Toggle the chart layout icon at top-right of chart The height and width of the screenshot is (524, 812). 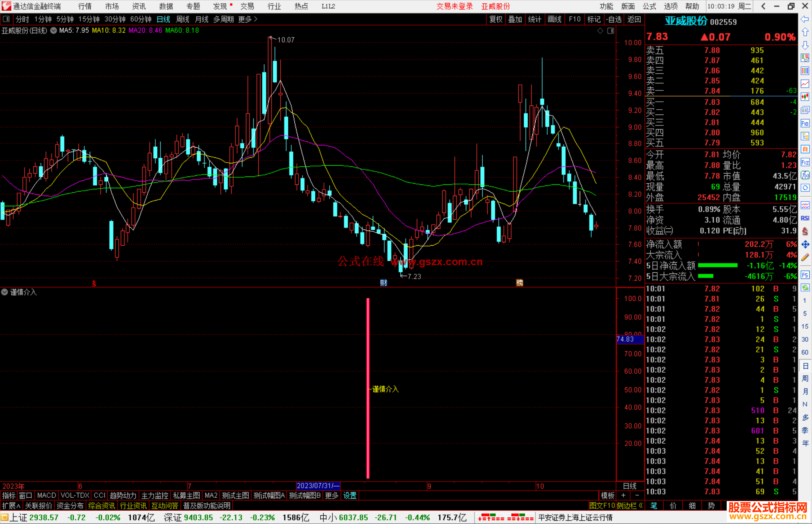(x=611, y=31)
